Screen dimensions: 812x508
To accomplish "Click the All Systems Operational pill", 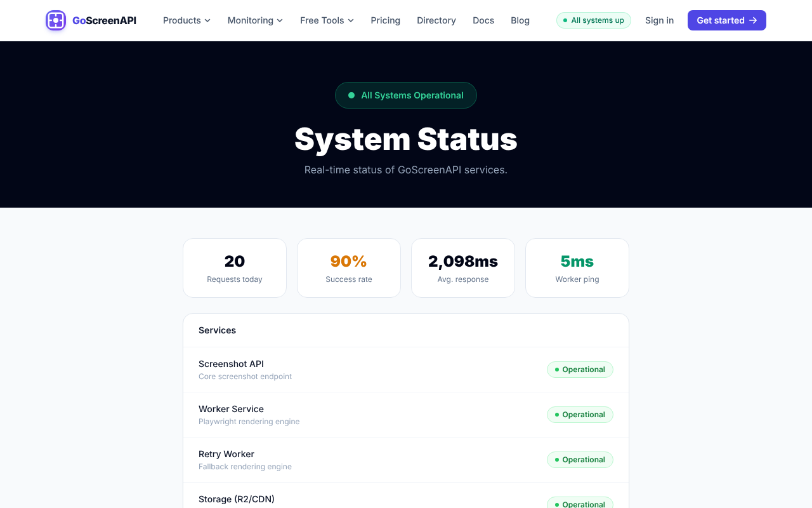I will tap(406, 95).
